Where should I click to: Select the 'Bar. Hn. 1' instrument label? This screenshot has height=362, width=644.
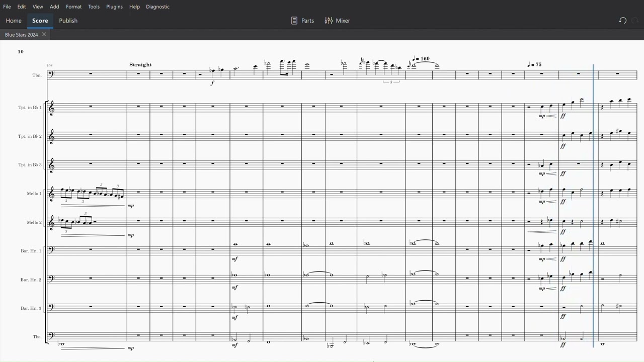click(x=31, y=251)
